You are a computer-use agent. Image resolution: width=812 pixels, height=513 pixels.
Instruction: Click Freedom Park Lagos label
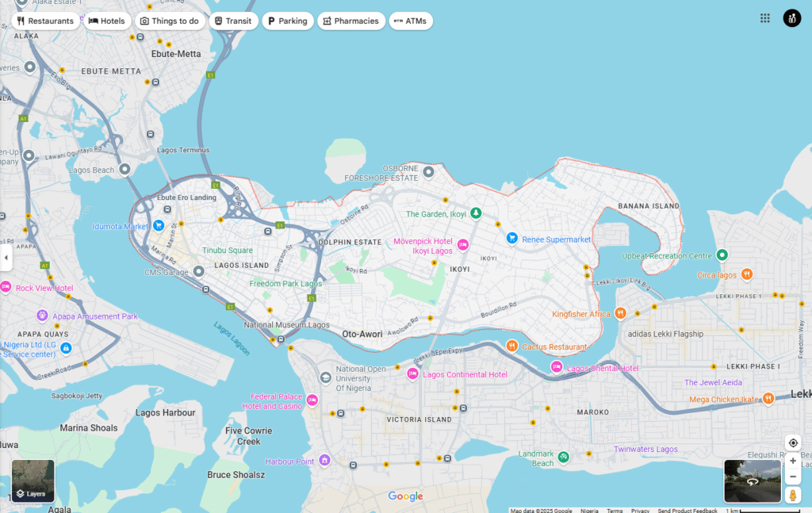(x=285, y=284)
